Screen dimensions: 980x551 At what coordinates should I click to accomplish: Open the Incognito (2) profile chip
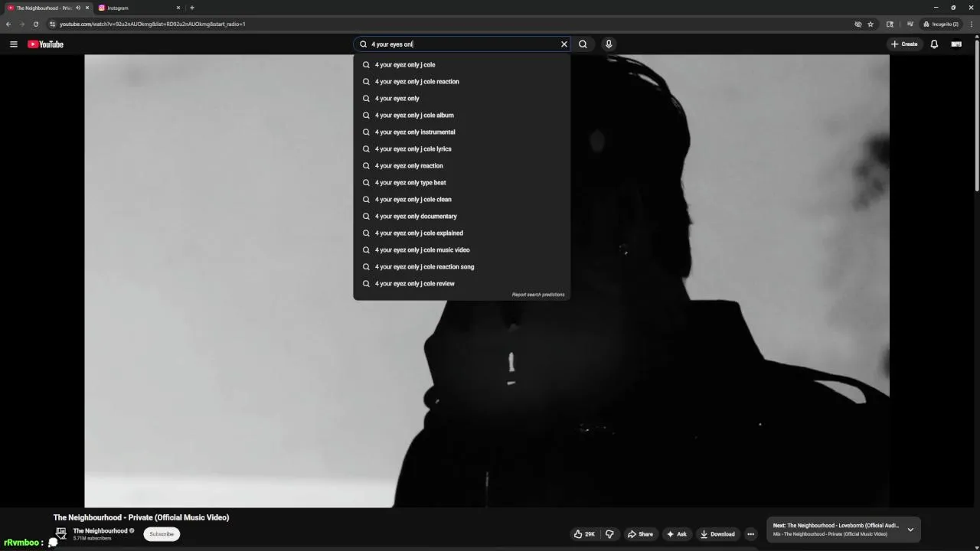point(941,24)
